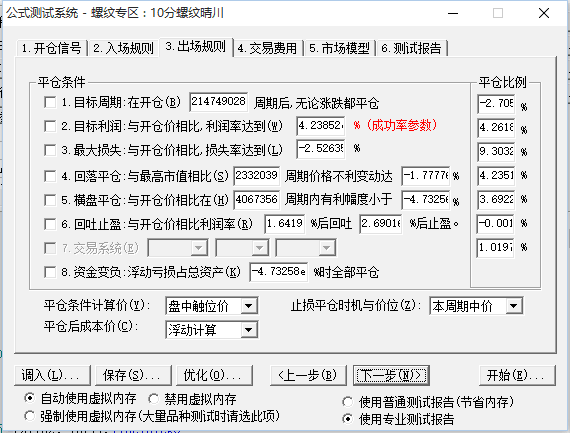This screenshot has height=433, width=570.
Task: Edit the 目标周期 period count field
Action: pyautogui.click(x=218, y=102)
